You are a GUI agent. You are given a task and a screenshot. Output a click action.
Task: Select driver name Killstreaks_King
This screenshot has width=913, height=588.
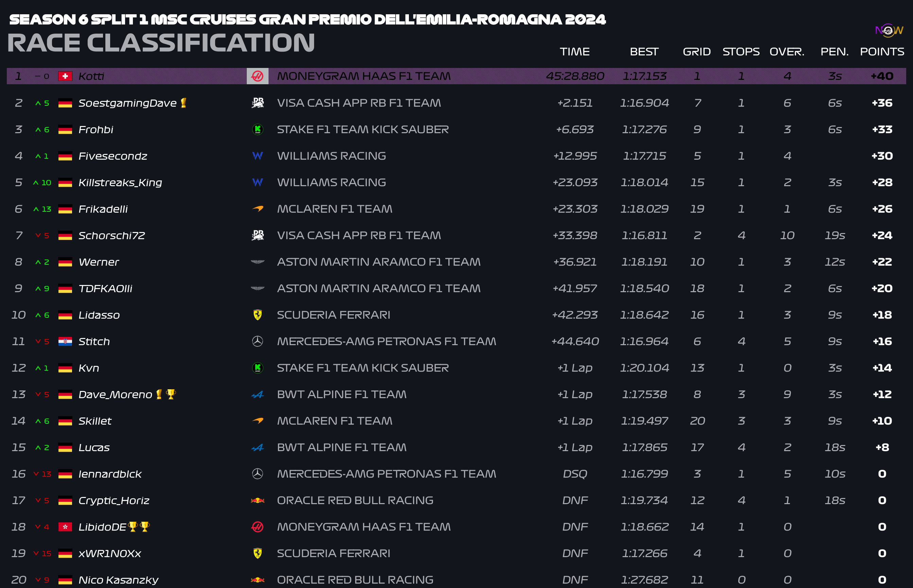tap(120, 182)
